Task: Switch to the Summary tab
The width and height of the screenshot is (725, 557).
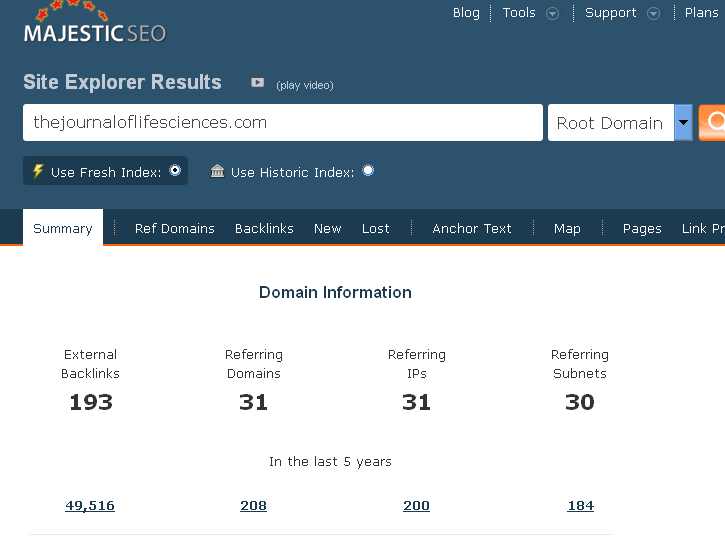Action: tap(63, 228)
